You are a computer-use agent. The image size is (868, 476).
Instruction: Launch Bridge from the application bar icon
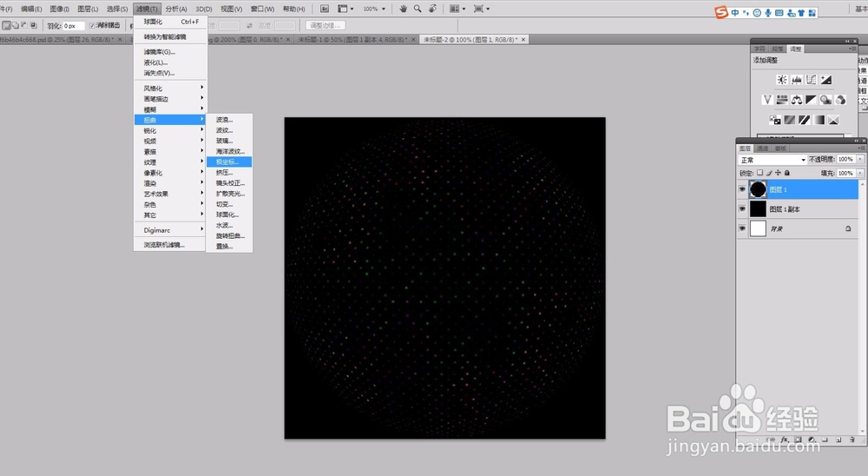[x=325, y=9]
